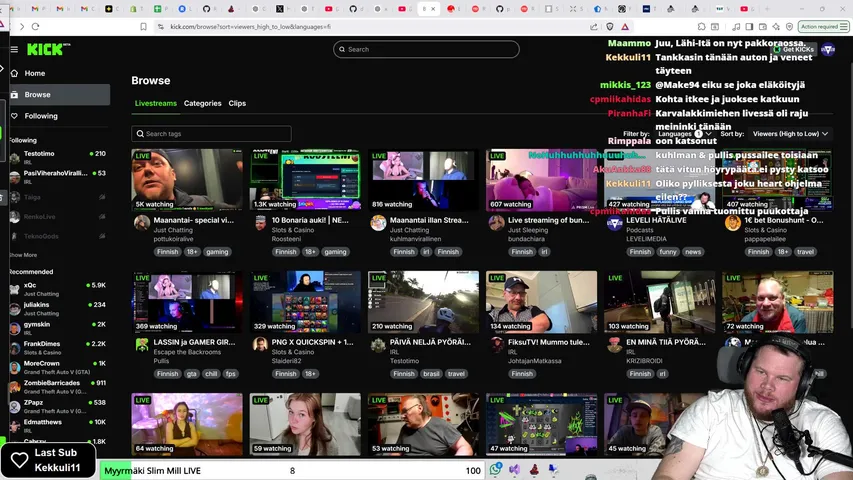Click bundachiara channel name

(x=526, y=239)
